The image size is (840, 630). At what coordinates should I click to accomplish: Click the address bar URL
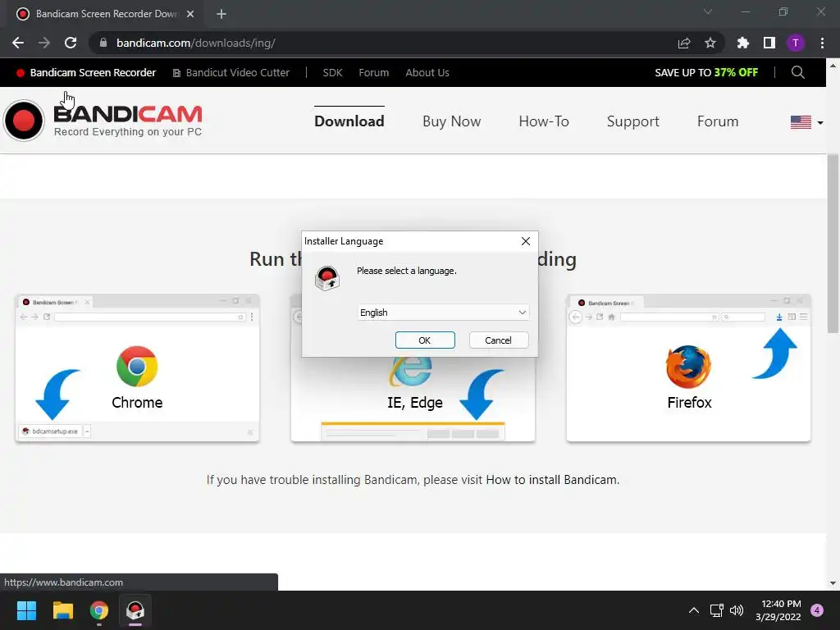tap(196, 43)
